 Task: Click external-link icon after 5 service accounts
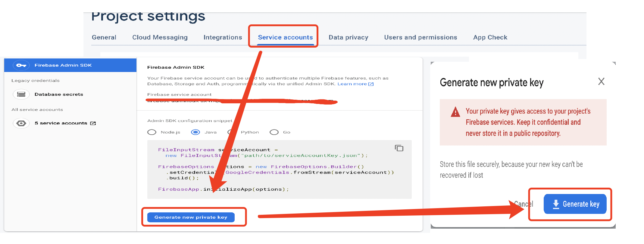pyautogui.click(x=93, y=123)
